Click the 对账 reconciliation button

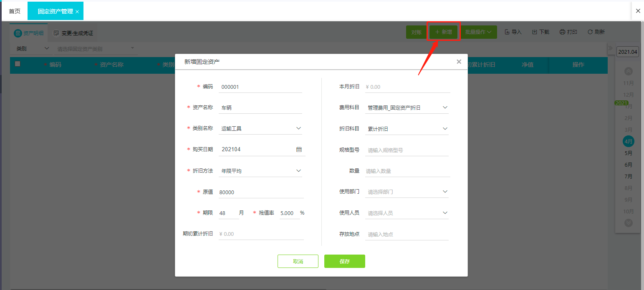pos(416,31)
